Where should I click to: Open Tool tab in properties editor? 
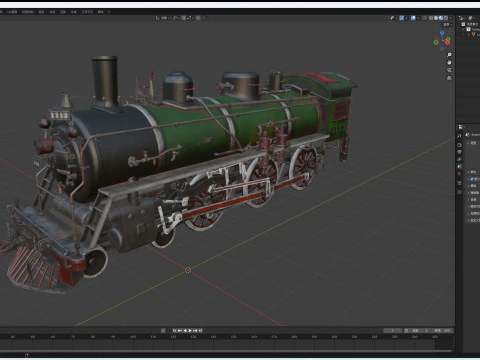[x=460, y=136]
